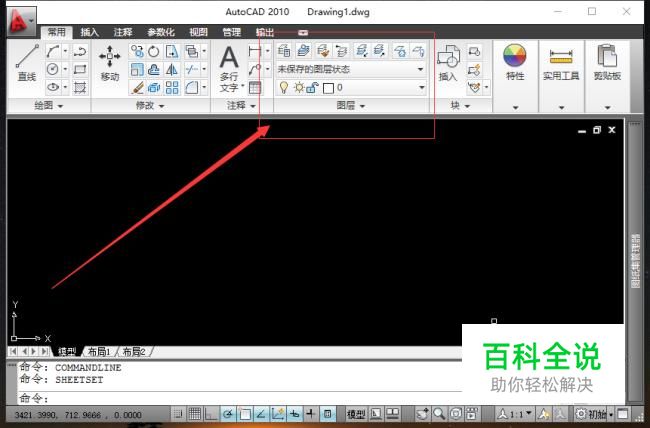Click the Create Block icon
Screen dimensions: 650x428
[x=474, y=51]
